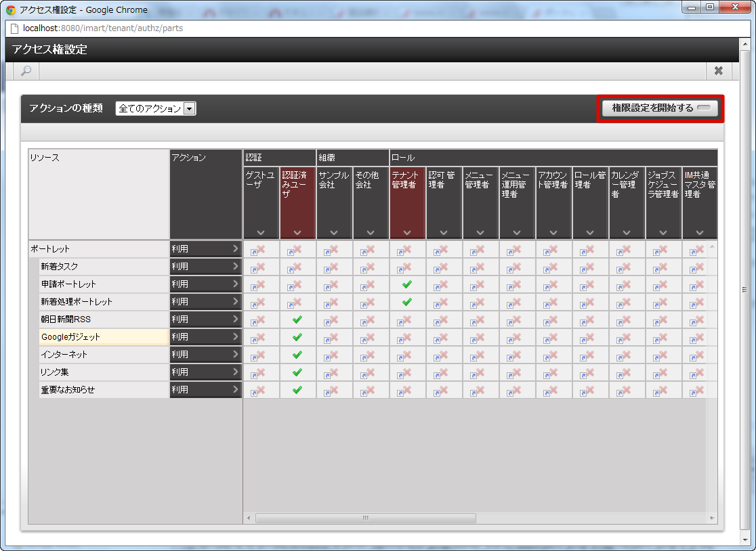Click the 認証 group header
Screen dimensions: 756x551
tap(280, 158)
